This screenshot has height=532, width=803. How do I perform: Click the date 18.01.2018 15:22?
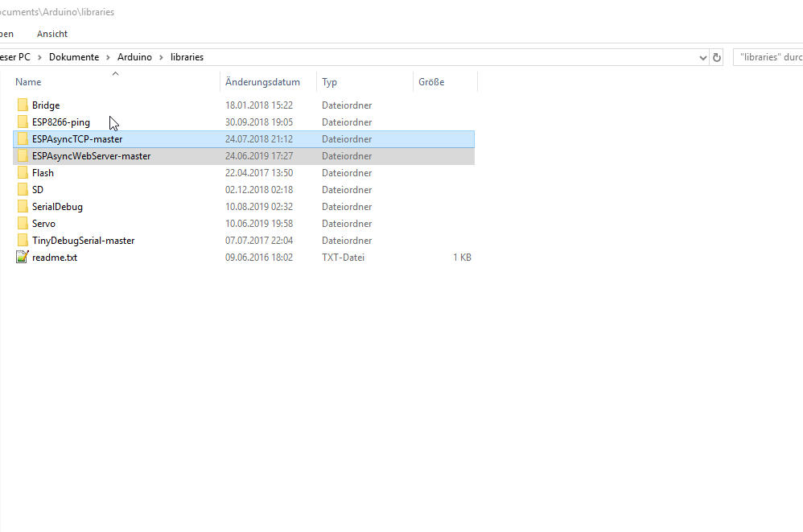pos(259,105)
